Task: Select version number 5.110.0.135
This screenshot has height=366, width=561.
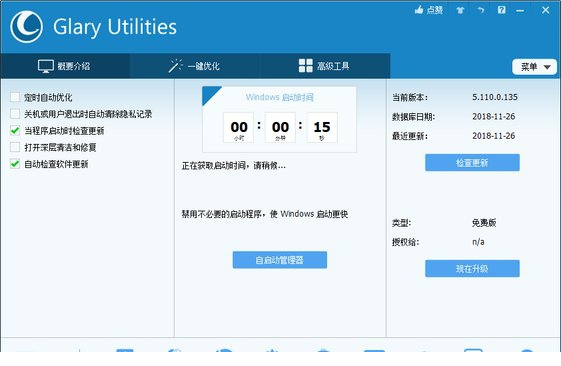Action: click(495, 97)
